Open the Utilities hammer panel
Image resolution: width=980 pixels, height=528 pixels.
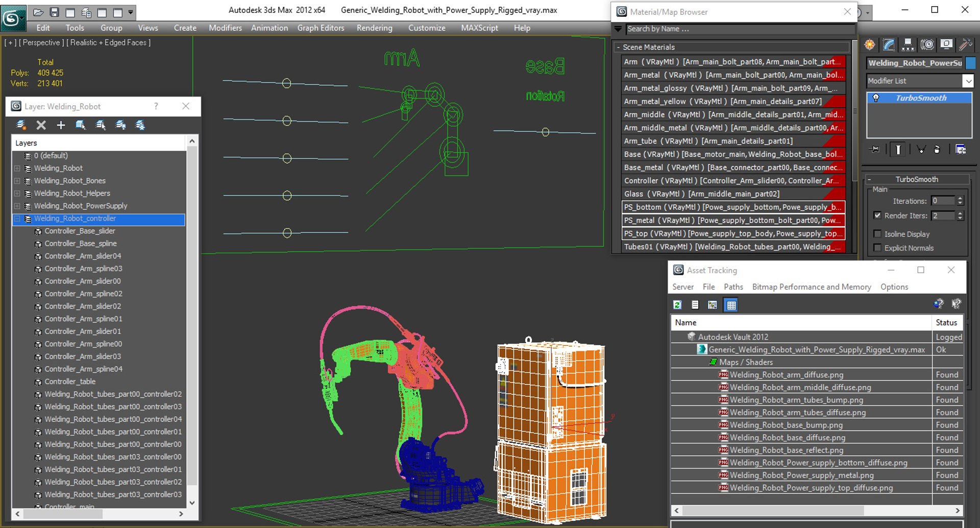[965, 45]
